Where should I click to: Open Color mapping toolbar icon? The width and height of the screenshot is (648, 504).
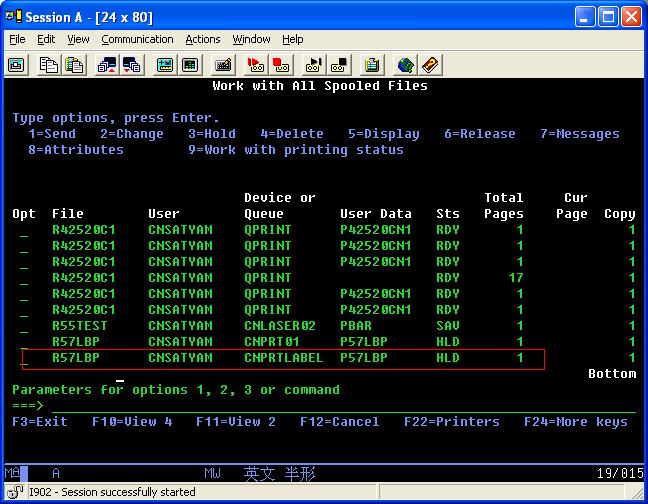click(190, 65)
